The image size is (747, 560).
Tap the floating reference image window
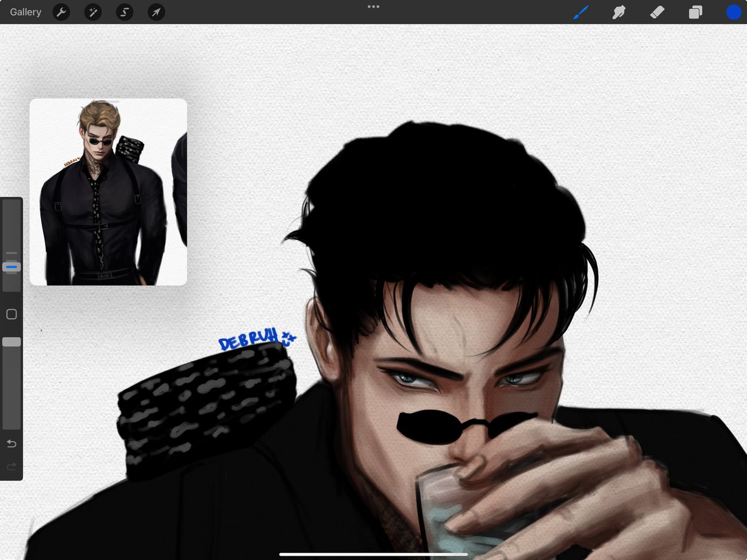tap(108, 192)
